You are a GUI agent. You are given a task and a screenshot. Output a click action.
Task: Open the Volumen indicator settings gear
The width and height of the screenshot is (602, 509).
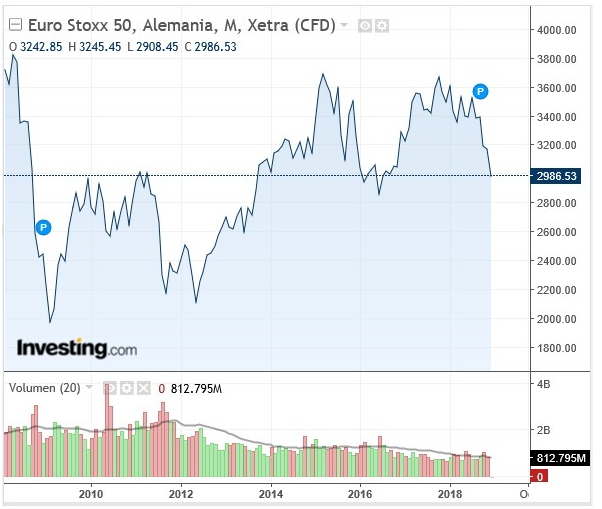click(x=127, y=387)
